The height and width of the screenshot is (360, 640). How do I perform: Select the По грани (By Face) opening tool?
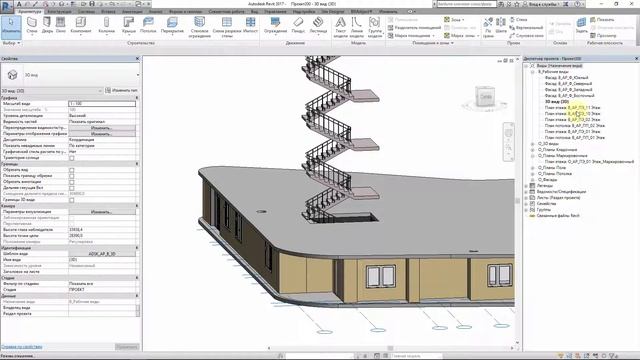pos(488,27)
